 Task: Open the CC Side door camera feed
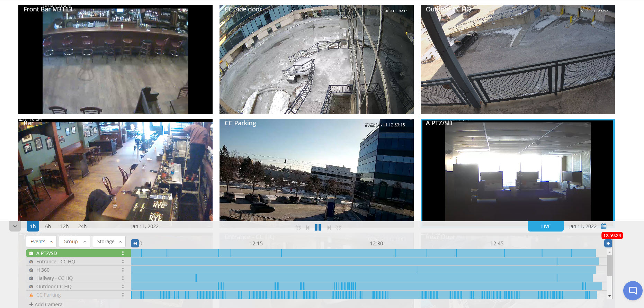pyautogui.click(x=316, y=60)
